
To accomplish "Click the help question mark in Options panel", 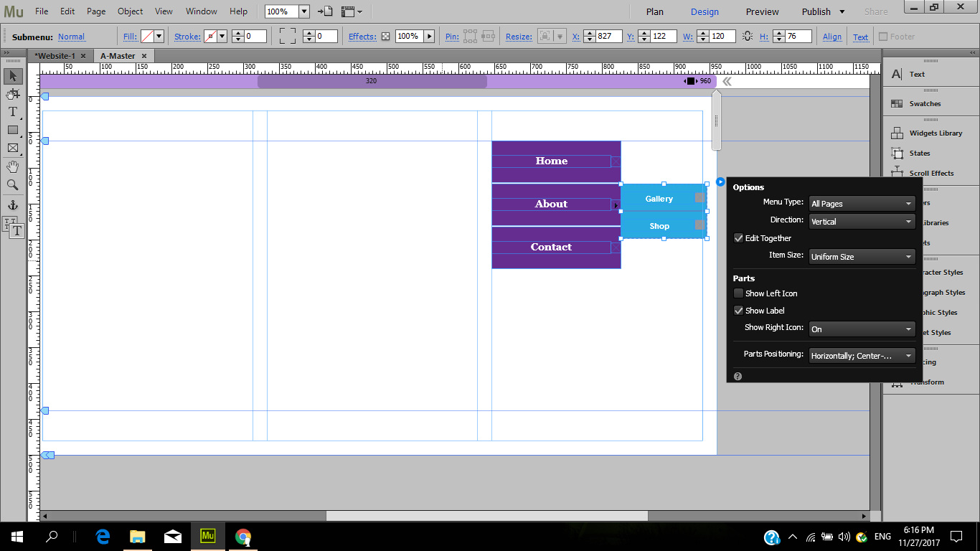I will coord(738,376).
